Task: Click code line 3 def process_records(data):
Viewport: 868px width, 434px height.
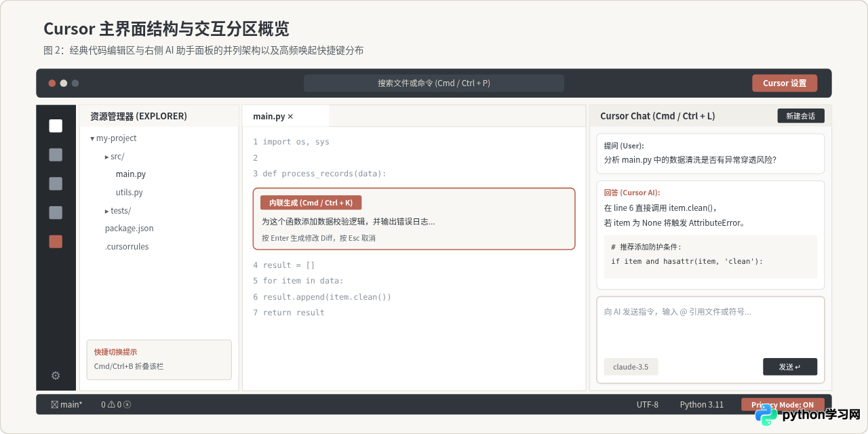Action: [x=319, y=174]
